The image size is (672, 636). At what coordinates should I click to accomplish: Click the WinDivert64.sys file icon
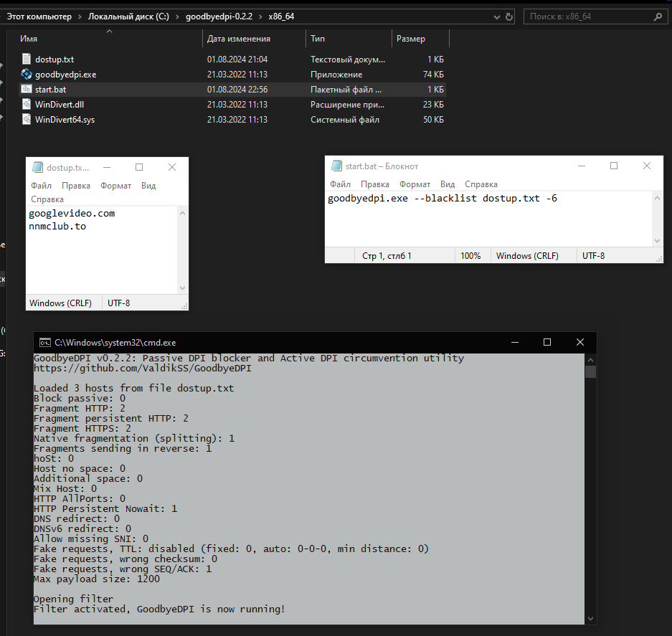[x=26, y=119]
